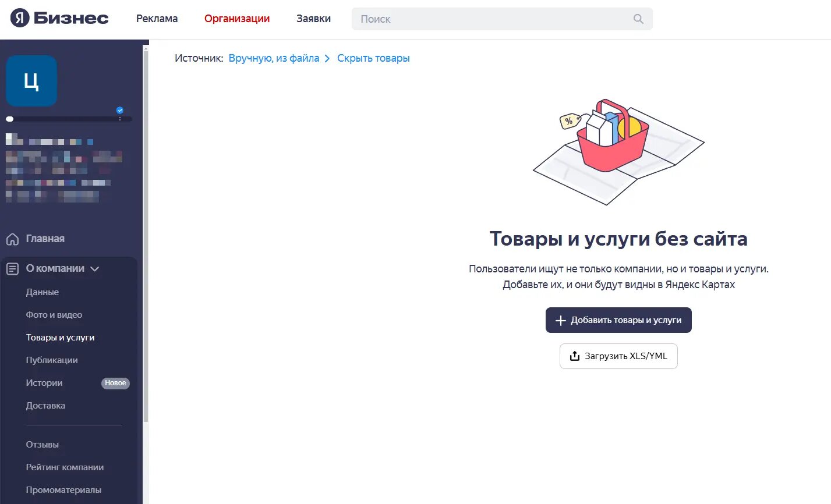The height and width of the screenshot is (504, 831).
Task: Click the Скрыть товары link
Action: [x=373, y=58]
